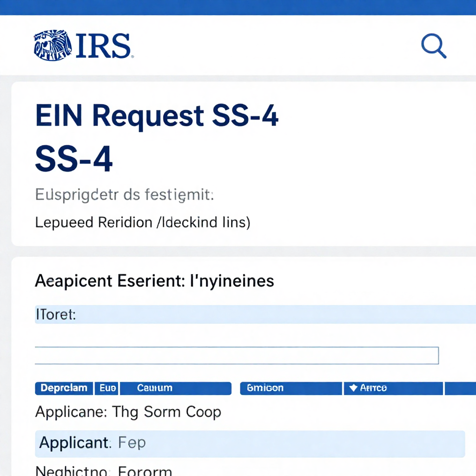The height and width of the screenshot is (476, 476).
Task: Click the Neghictno Forom line at bottom
Action: (103, 470)
